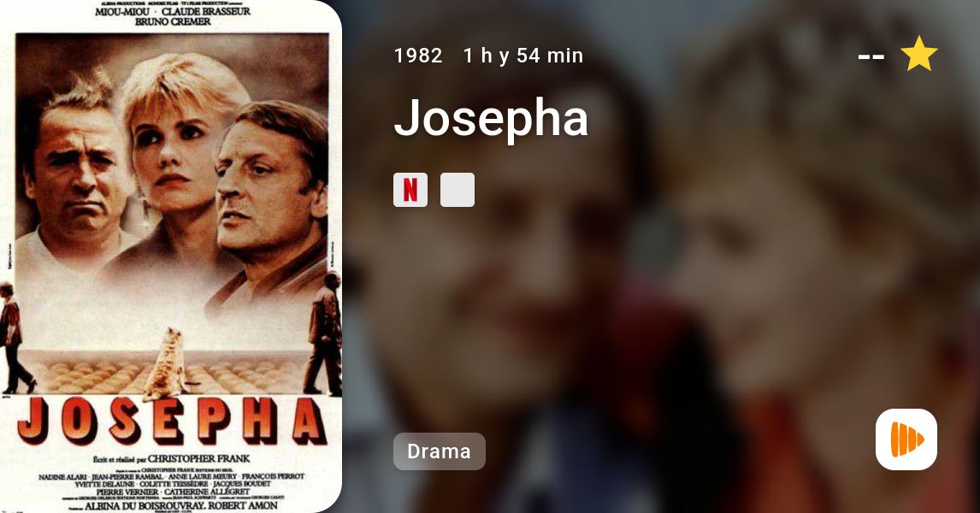Click the walking figure on the poster's right edge

[325, 333]
